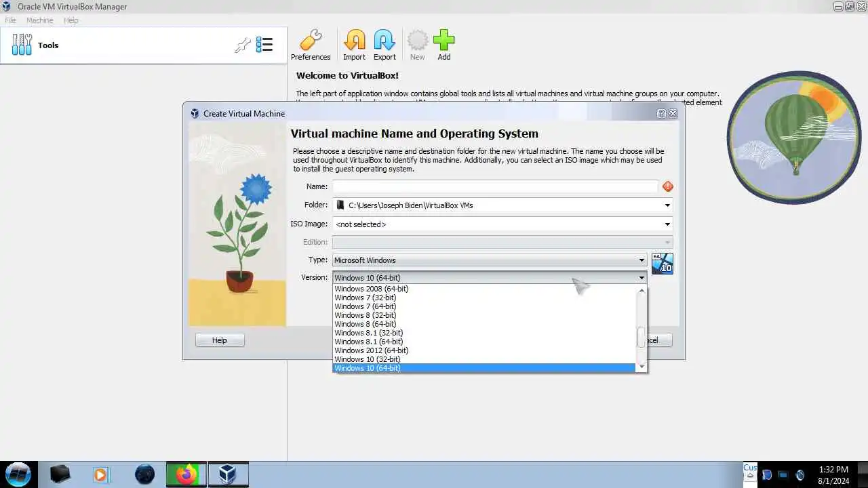
Task: Click the pin icon next to Tools
Action: (x=242, y=45)
